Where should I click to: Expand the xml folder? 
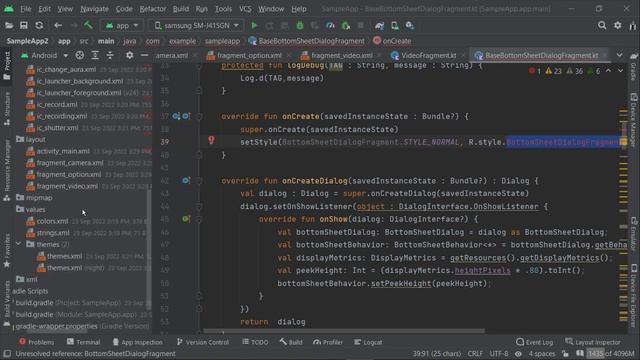pyautogui.click(x=27, y=280)
